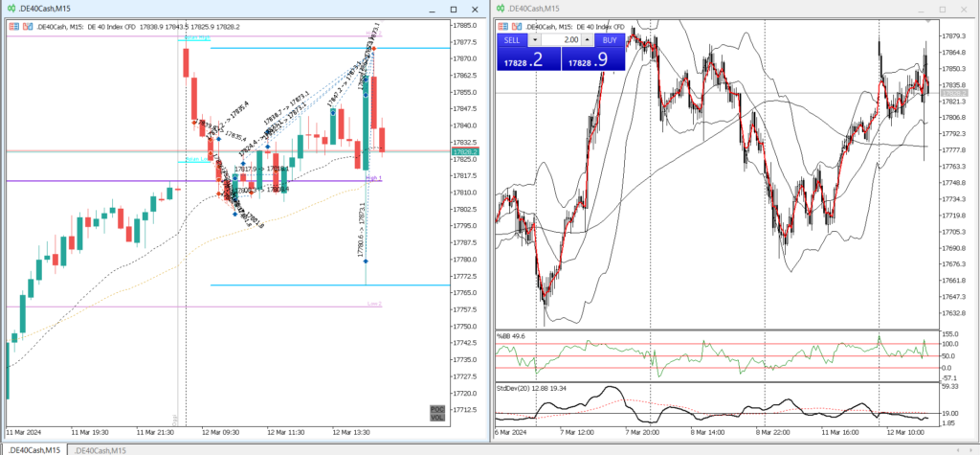Click the 59.33 level on the StdDev scale
The image size is (980, 455).
950,386
